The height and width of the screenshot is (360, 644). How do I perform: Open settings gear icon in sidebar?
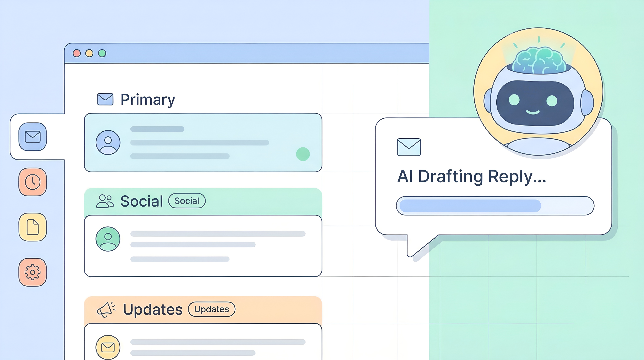(32, 272)
